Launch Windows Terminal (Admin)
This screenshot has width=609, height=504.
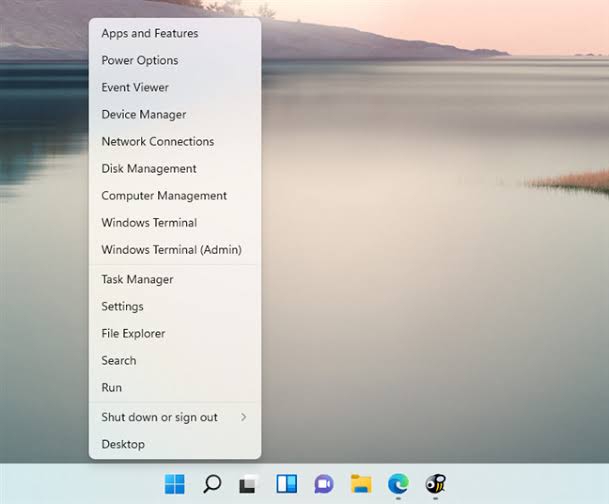coord(175,249)
